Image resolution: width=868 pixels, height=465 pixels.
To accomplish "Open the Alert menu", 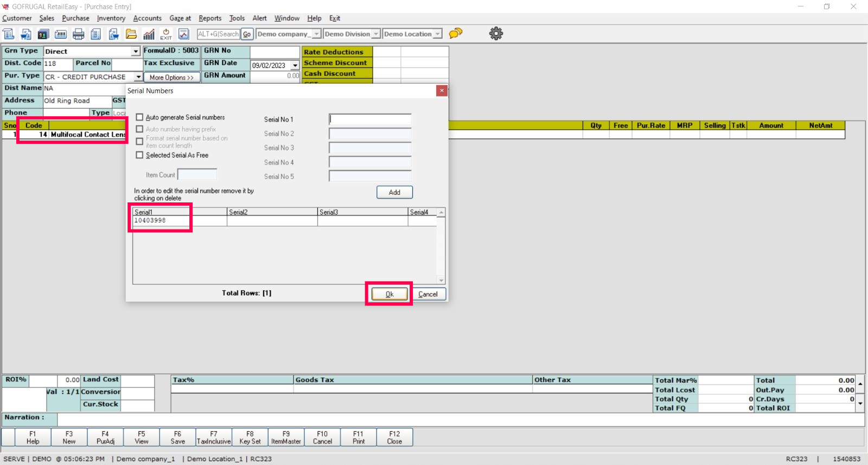I will [x=260, y=18].
